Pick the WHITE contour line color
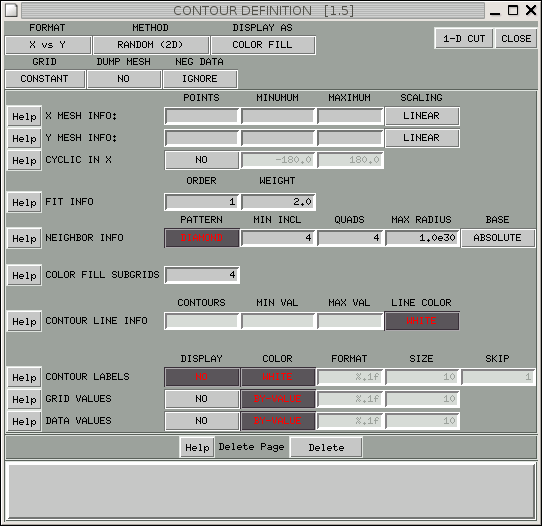The height and width of the screenshot is (526, 542). pos(422,321)
